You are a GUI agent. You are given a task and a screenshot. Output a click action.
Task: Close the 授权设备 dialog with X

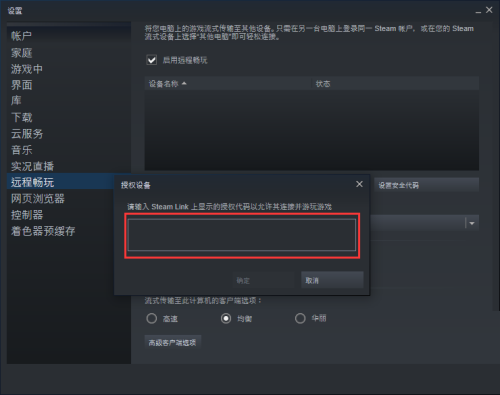[359, 184]
